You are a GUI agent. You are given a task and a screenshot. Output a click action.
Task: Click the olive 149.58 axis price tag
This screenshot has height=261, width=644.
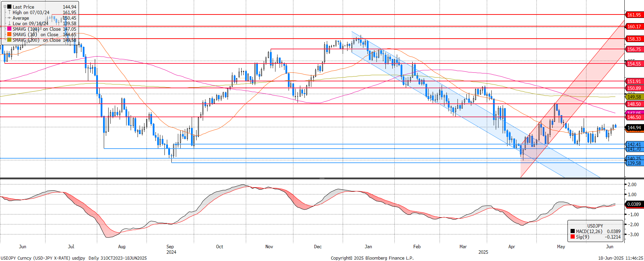click(634, 97)
